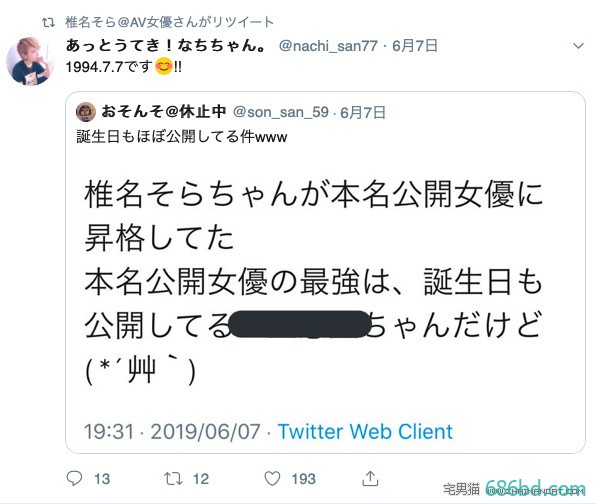Screen dimensions: 596x504
Task: Open the son_san_59 small avatar in quoted tweet
Action: click(86, 112)
